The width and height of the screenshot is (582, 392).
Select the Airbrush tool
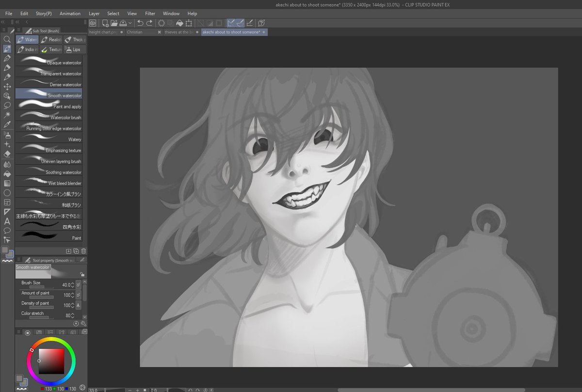click(x=7, y=135)
